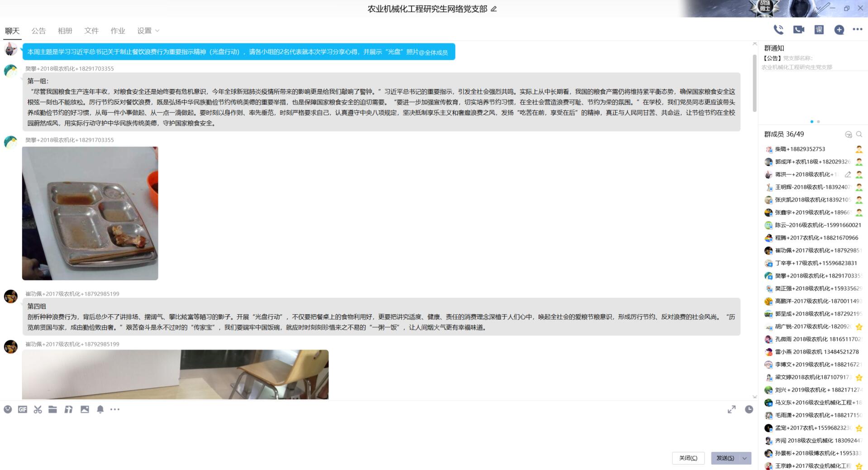Open the food tray photo thumbnail
Screen dimensions: 868x470
pos(90,213)
